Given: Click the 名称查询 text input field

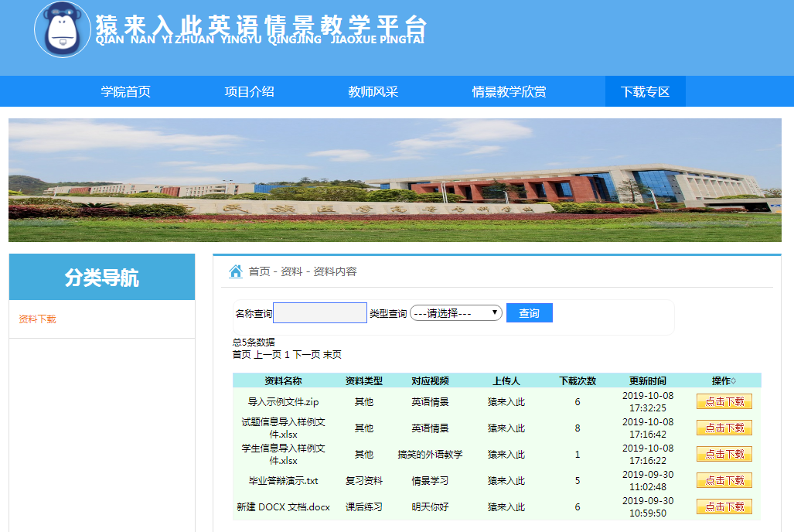Looking at the screenshot, I should click(320, 313).
